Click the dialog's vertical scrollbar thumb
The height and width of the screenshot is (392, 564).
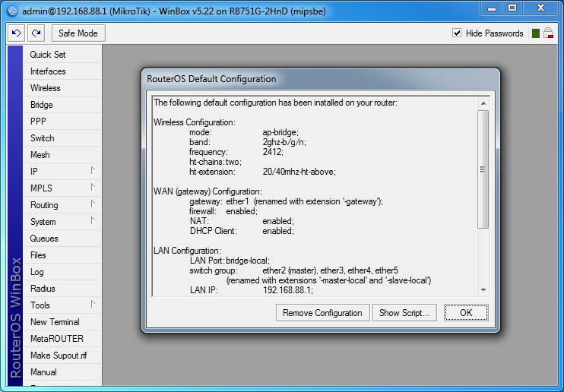483,167
